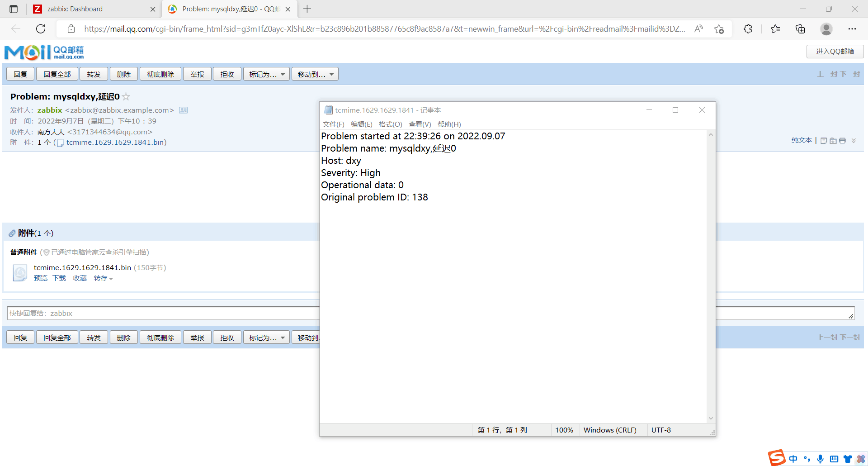The width and height of the screenshot is (868, 466).
Task: Close the Problem: mysqldxy mail tab
Action: (288, 9)
